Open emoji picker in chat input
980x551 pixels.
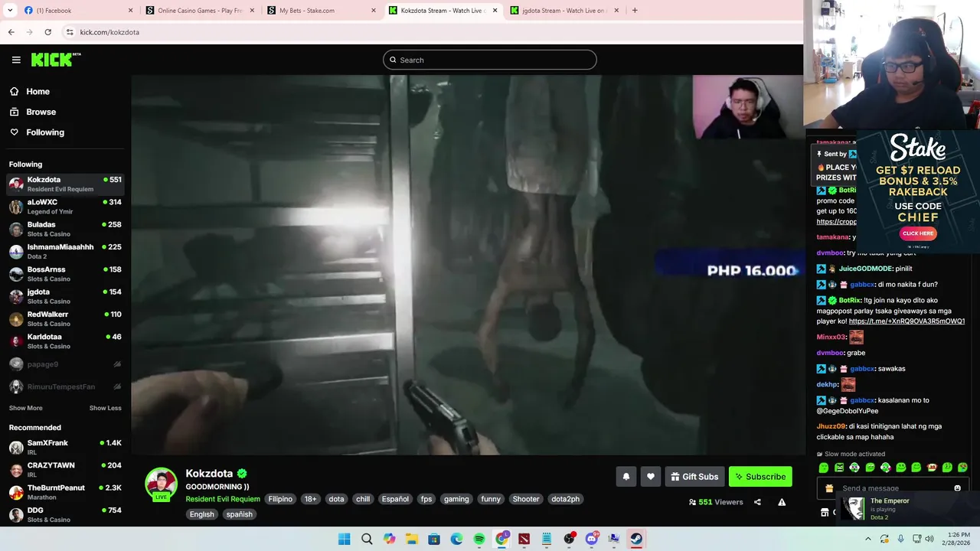click(x=957, y=488)
